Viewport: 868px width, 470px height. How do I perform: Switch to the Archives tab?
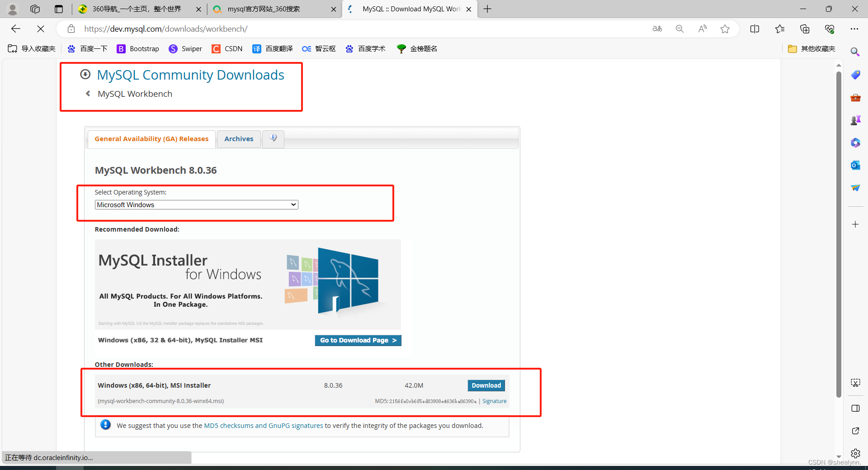[239, 139]
